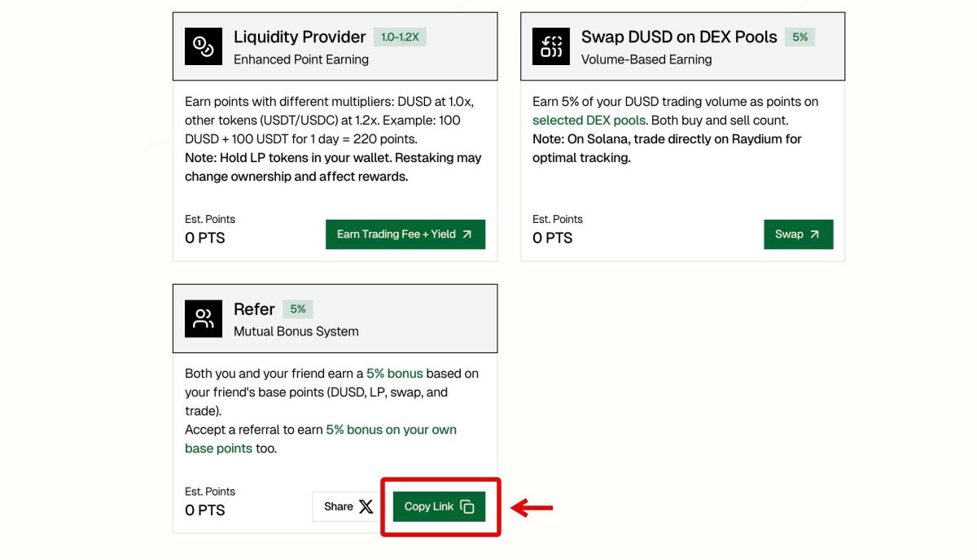
Task: Select the Liquidity Provider card heading
Action: pos(300,37)
